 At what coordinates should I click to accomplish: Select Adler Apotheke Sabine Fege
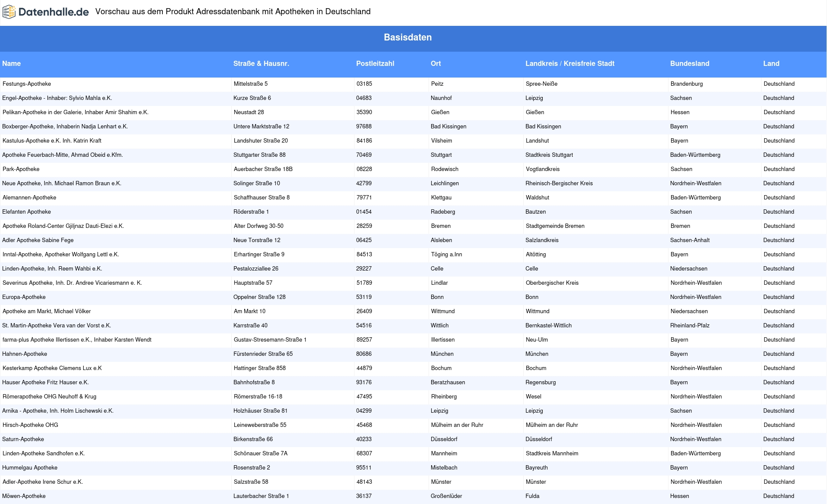tap(38, 240)
